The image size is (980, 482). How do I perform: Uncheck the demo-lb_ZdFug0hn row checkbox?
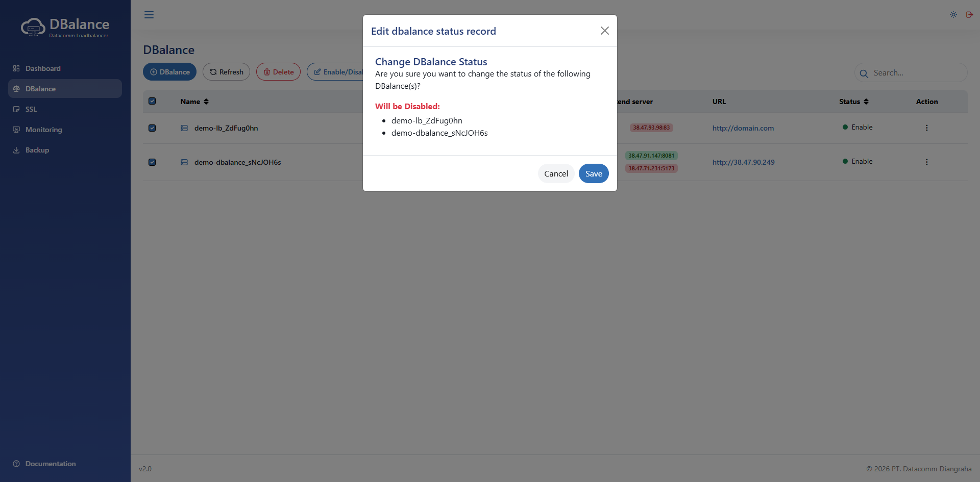click(x=152, y=128)
